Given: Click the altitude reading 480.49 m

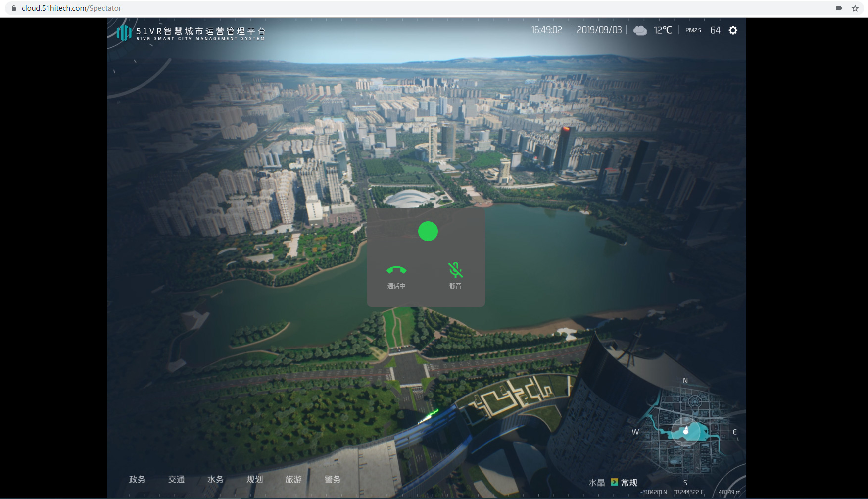Looking at the screenshot, I should tap(729, 492).
